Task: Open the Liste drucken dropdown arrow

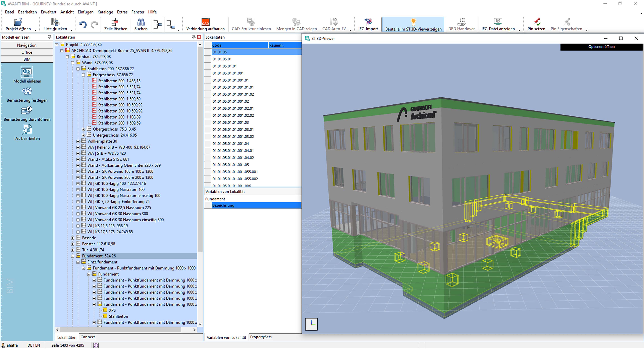Action: [x=71, y=30]
